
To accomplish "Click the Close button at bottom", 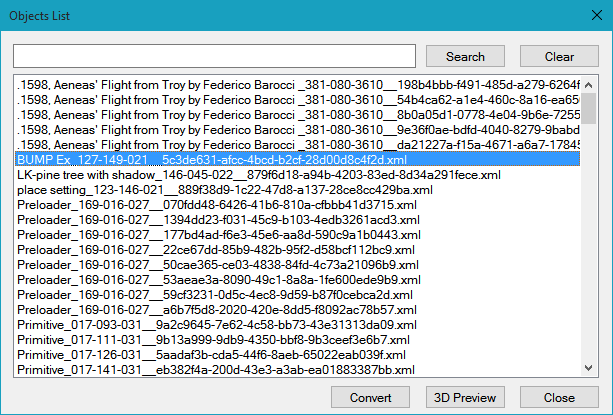I will (558, 397).
